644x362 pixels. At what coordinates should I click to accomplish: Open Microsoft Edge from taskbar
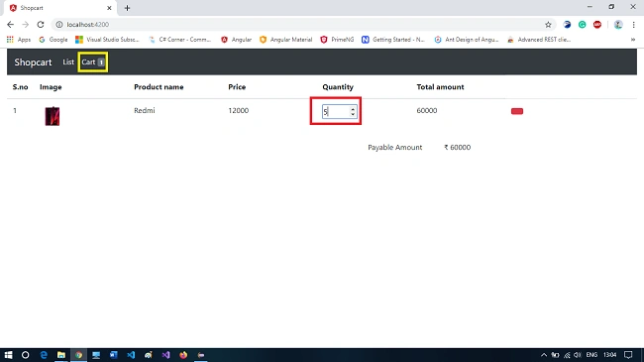point(44,355)
